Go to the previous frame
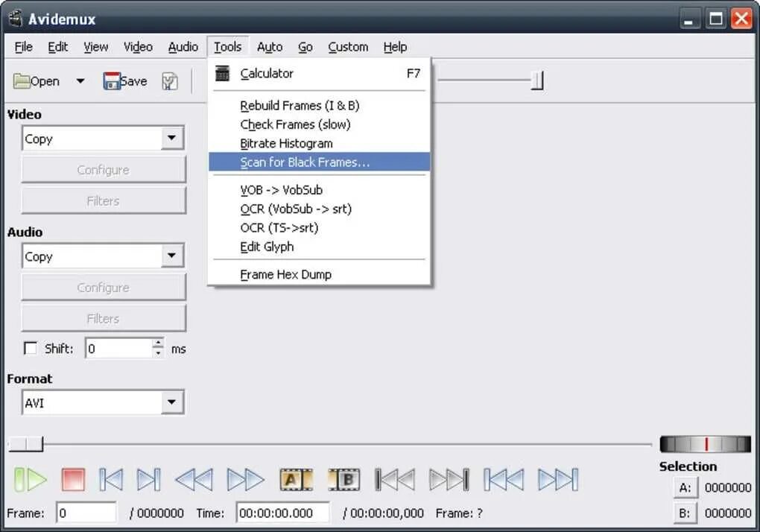760x532 pixels. [x=111, y=479]
